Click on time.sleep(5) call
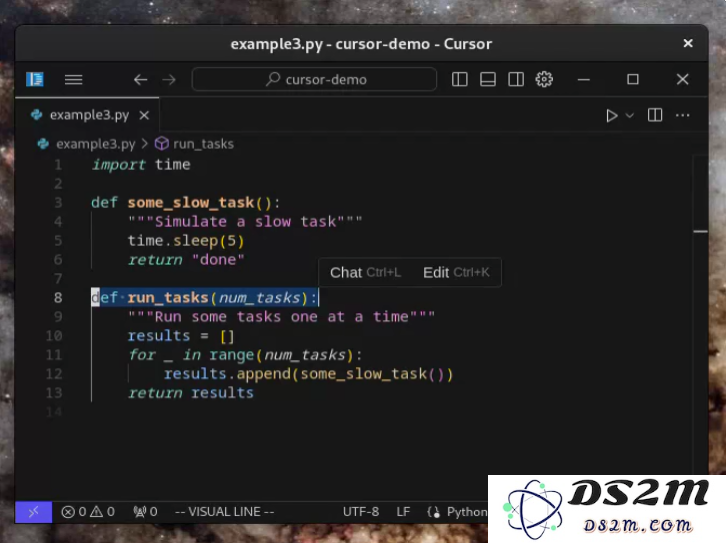Viewport: 726px width, 543px height. 186,241
